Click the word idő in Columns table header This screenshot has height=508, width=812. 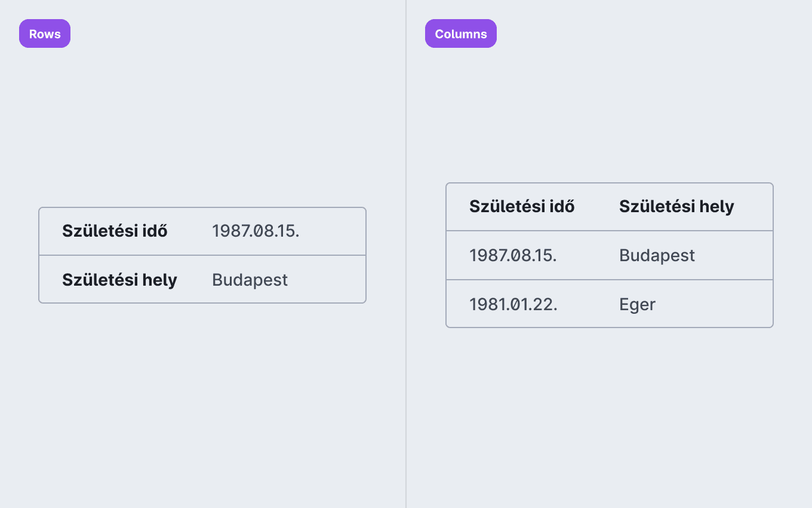[x=562, y=206]
